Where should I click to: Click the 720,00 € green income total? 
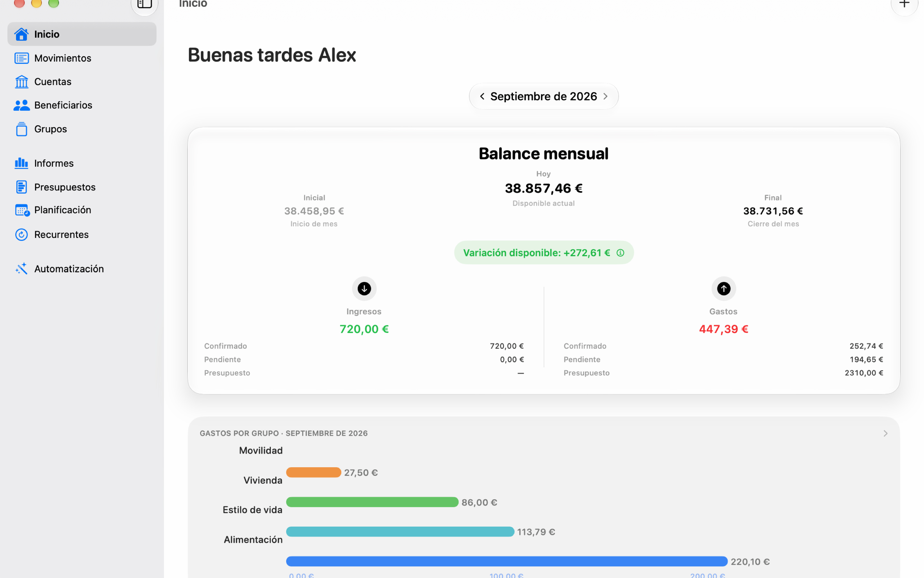[364, 329]
